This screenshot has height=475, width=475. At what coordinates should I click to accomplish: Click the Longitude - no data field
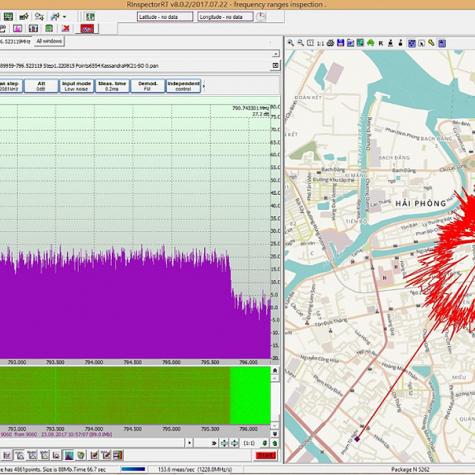(225, 17)
